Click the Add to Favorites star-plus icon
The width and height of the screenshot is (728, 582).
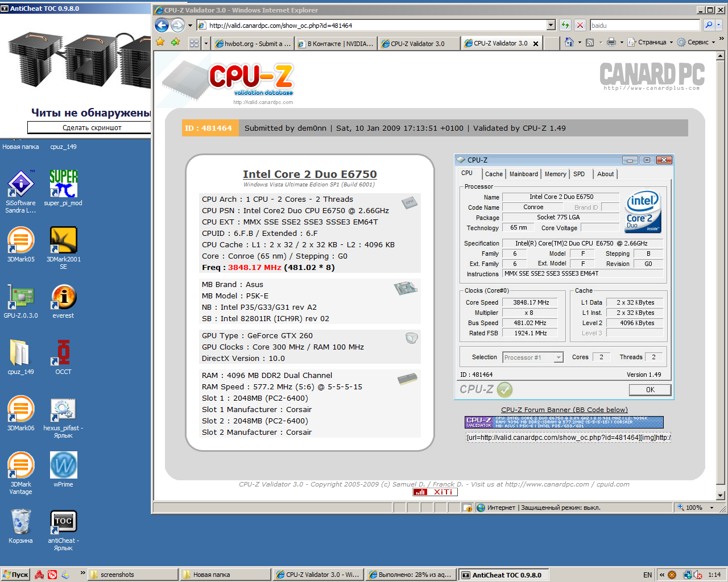point(175,42)
